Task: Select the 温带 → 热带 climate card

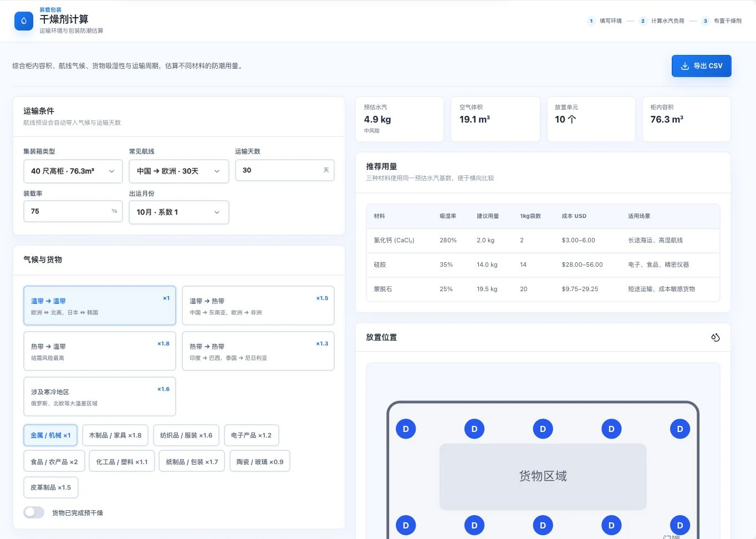Action: click(258, 306)
